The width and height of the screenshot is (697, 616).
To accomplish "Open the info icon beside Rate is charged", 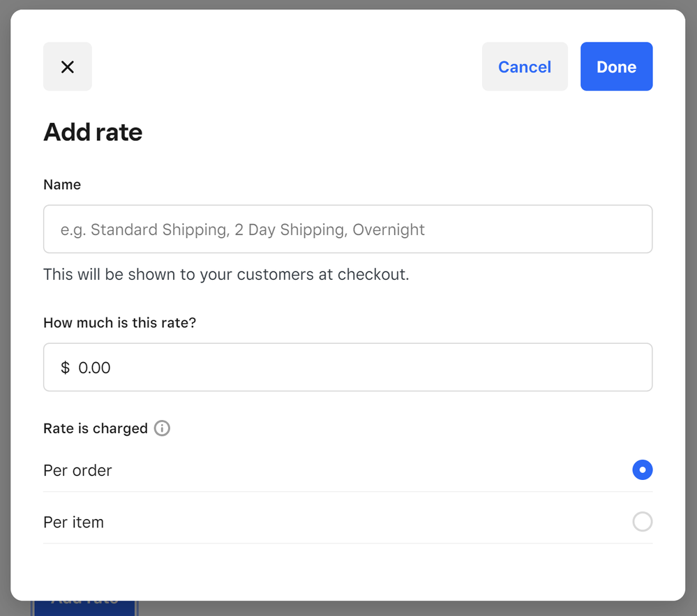I will click(162, 428).
